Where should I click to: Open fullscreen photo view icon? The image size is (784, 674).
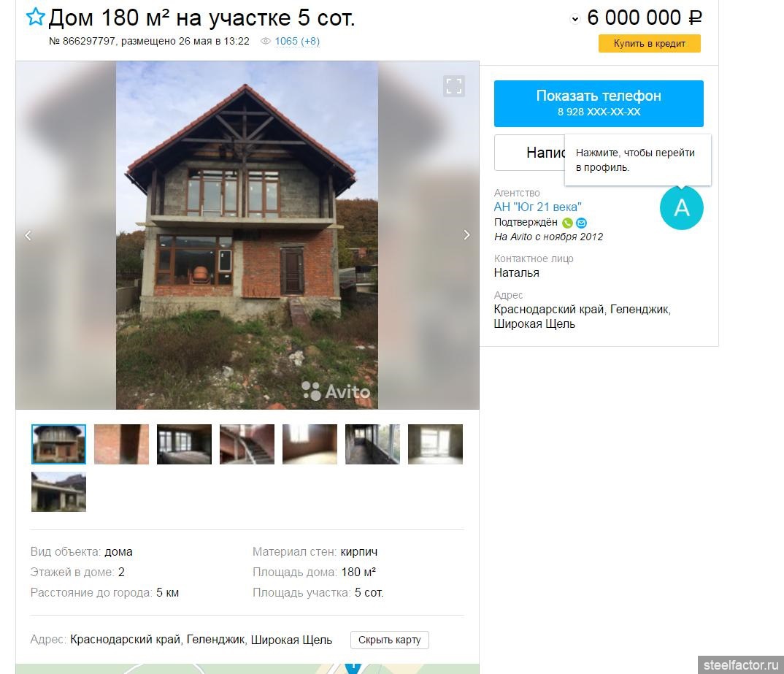pos(453,86)
